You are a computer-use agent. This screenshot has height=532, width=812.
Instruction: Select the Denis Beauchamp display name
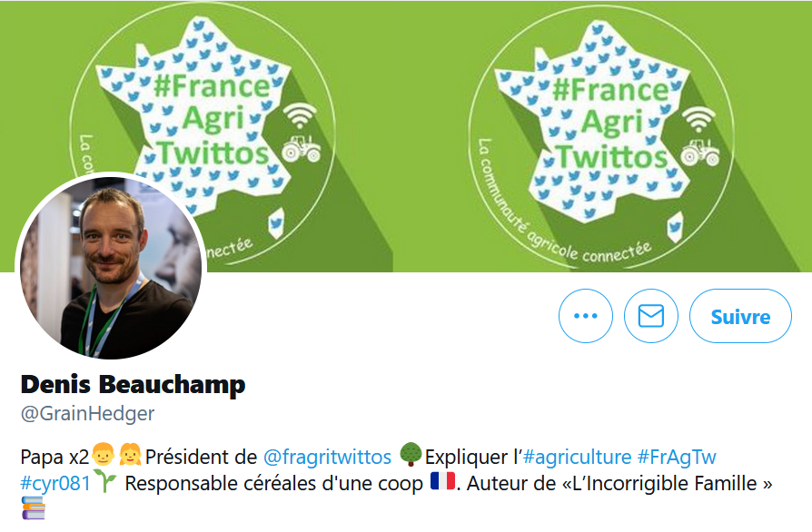pyautogui.click(x=134, y=385)
